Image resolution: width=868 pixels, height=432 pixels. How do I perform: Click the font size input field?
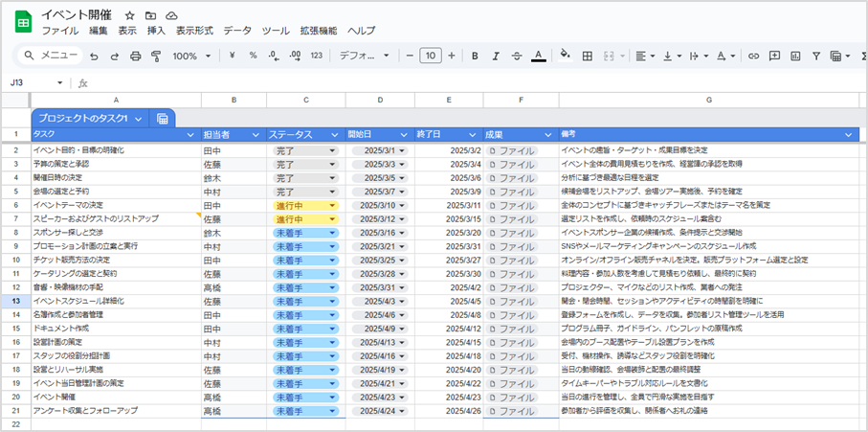(x=431, y=56)
